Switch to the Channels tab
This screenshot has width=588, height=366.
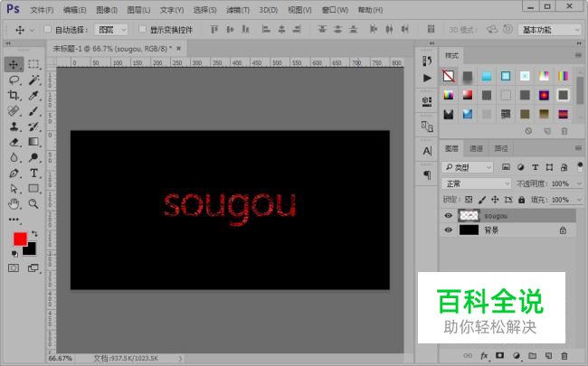[x=476, y=148]
